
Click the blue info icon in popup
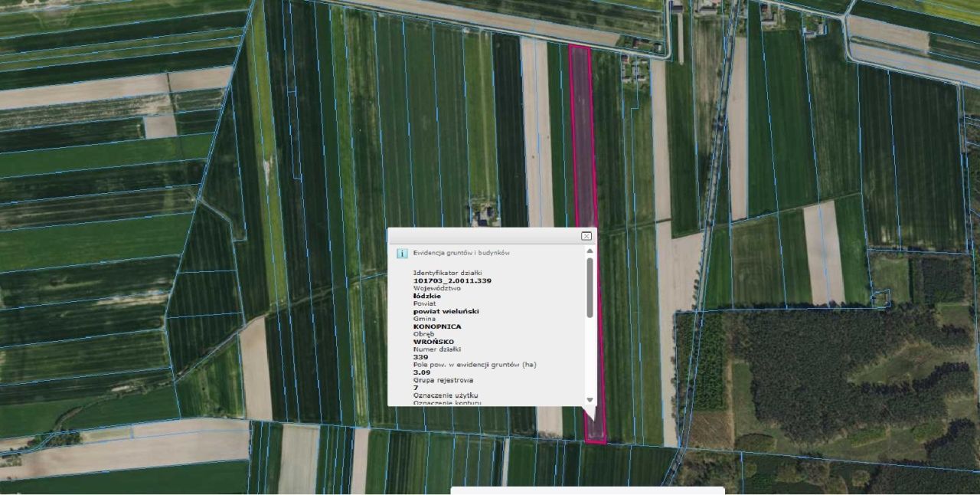pos(401,253)
